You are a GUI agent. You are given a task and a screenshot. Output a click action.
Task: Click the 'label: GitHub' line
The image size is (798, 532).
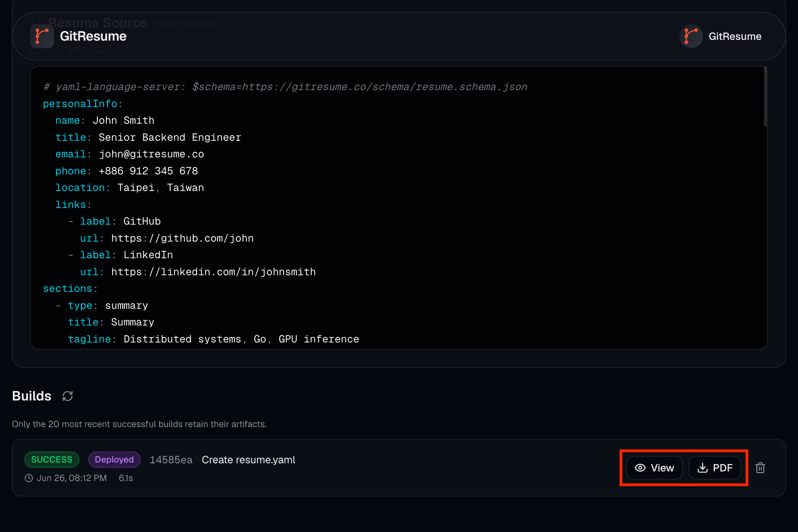click(x=120, y=221)
